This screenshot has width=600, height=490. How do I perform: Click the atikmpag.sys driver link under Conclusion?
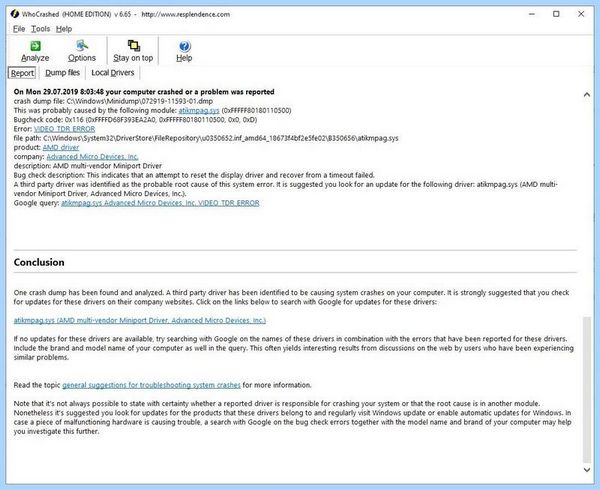tap(140, 320)
